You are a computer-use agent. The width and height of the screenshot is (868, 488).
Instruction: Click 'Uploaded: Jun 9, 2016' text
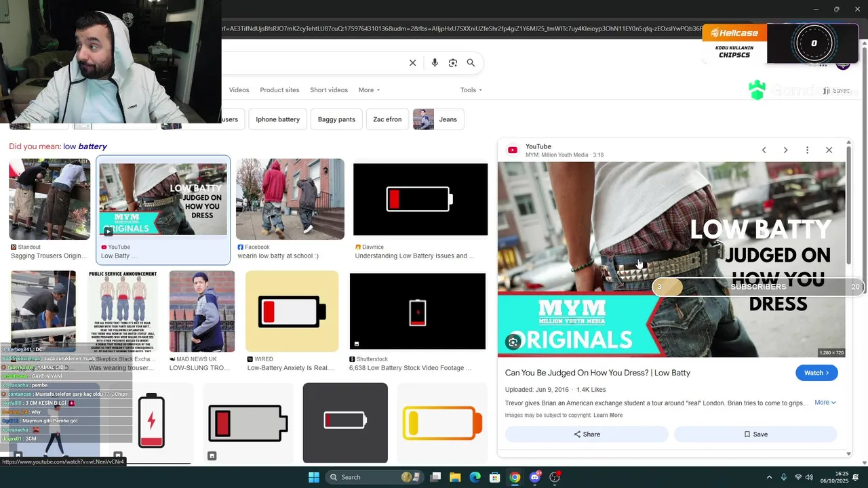click(536, 390)
